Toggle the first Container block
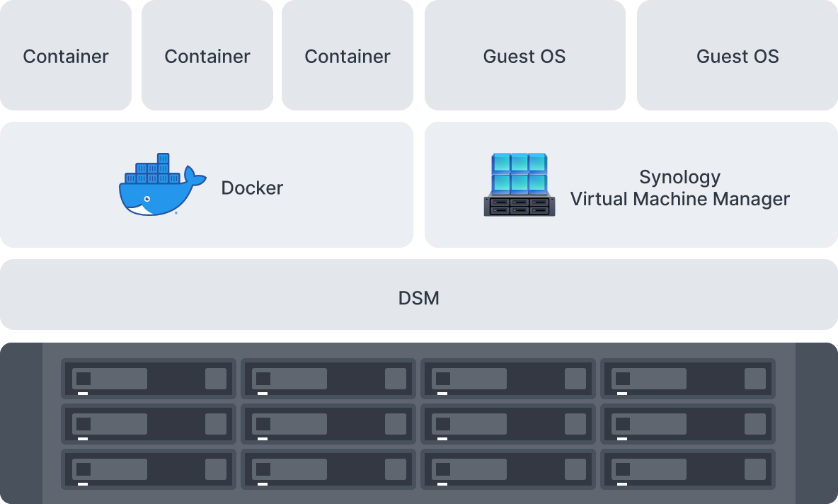This screenshot has height=504, width=838. (66, 56)
